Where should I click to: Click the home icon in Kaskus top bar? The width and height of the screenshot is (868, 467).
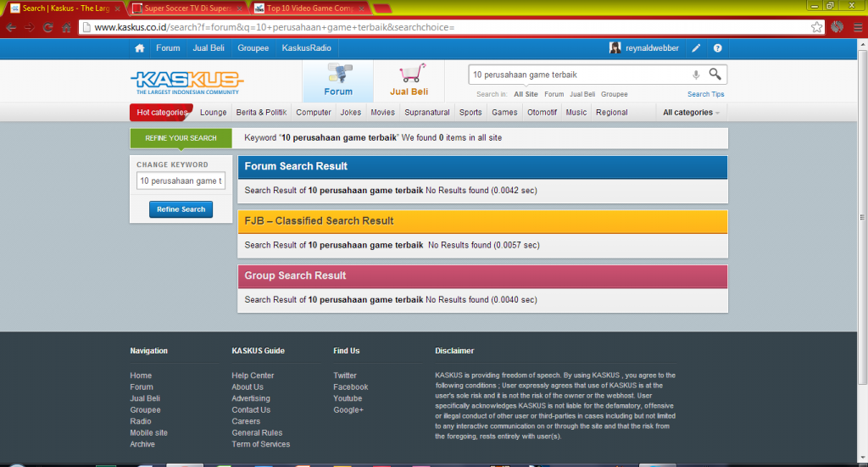[x=140, y=48]
